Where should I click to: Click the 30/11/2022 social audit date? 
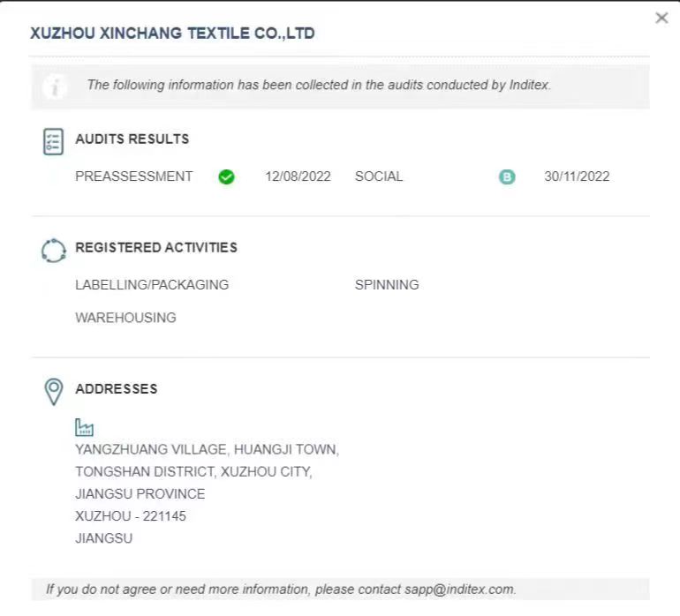pos(577,177)
